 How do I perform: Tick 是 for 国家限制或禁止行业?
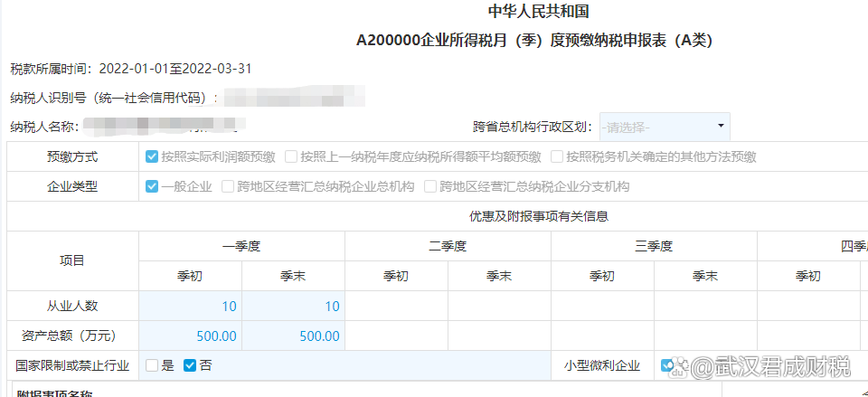coord(152,365)
